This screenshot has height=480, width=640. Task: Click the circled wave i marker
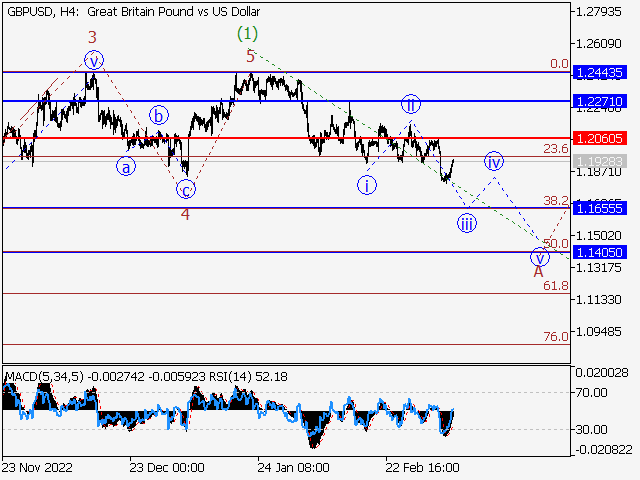367,185
